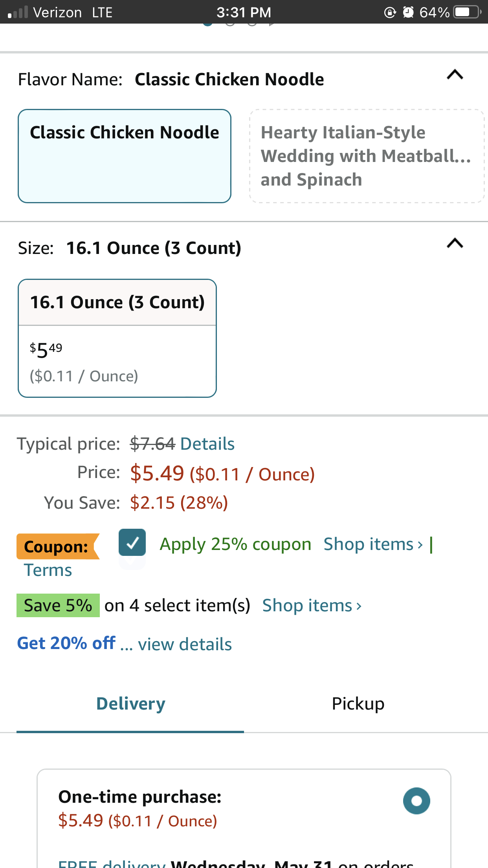The width and height of the screenshot is (488, 868).
Task: Switch to the Delivery tab
Action: 130,704
